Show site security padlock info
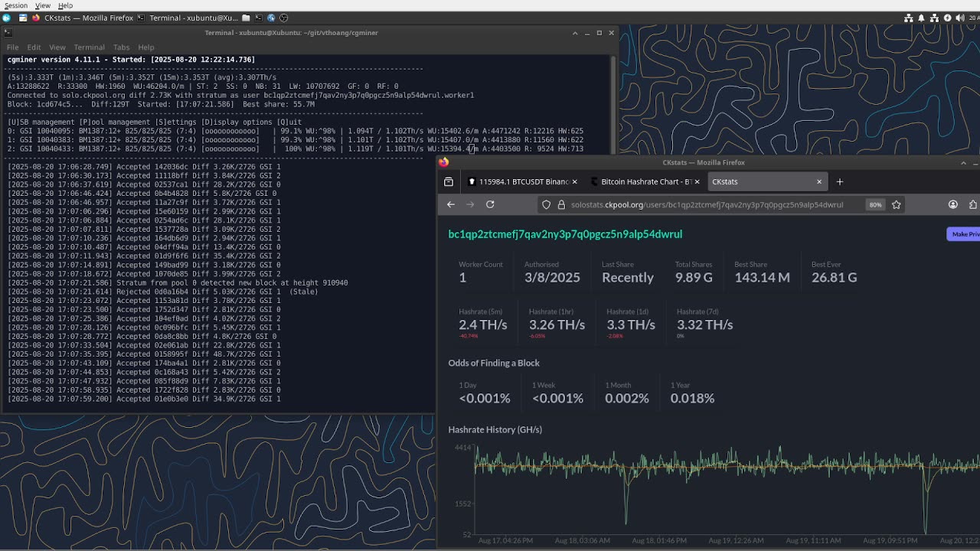980x551 pixels. 561,204
